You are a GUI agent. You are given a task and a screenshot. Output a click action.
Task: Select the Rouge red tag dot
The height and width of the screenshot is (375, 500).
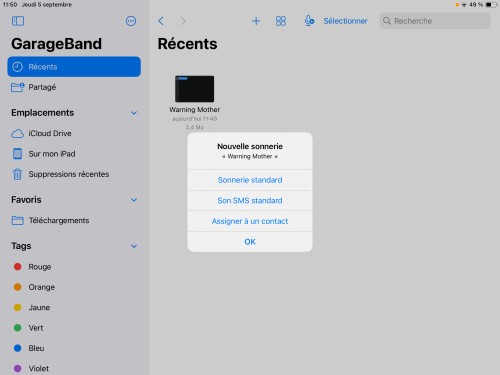tap(18, 267)
